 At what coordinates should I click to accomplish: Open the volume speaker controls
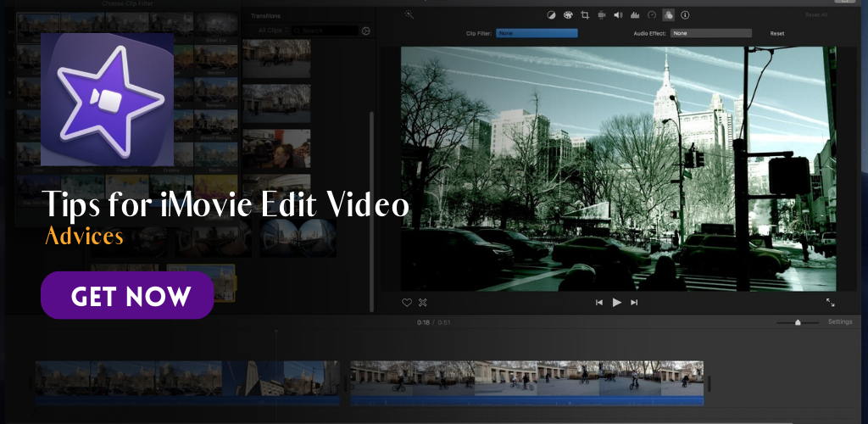click(x=618, y=14)
